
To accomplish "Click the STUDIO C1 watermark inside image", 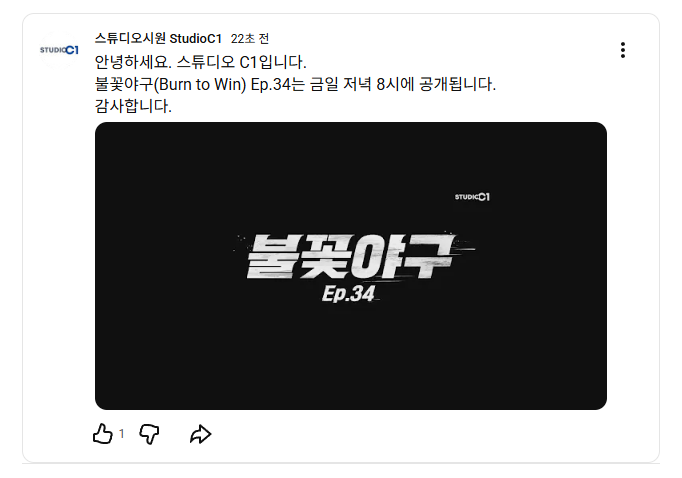I will (472, 197).
